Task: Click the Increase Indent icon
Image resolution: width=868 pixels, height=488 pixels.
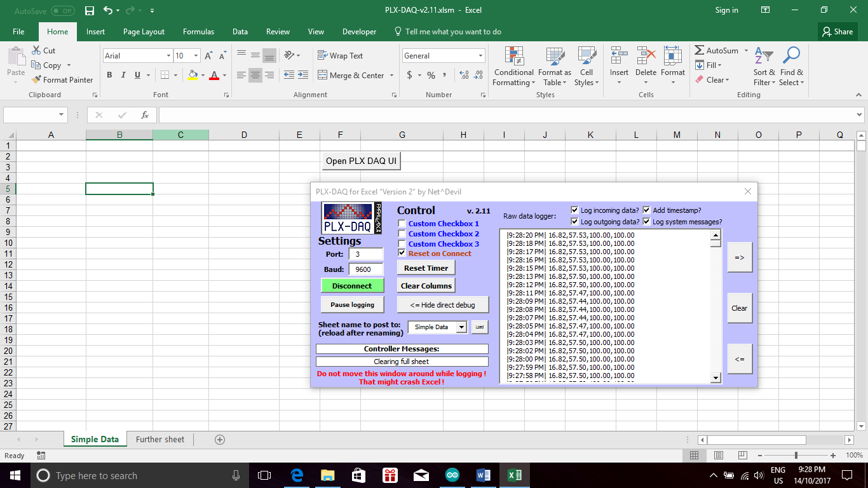Action: coord(303,75)
